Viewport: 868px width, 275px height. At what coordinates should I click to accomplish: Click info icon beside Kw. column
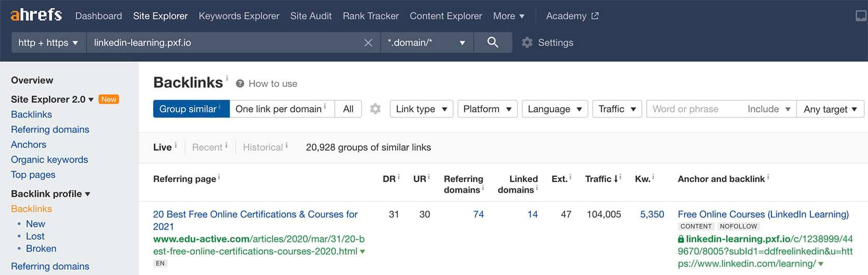653,177
